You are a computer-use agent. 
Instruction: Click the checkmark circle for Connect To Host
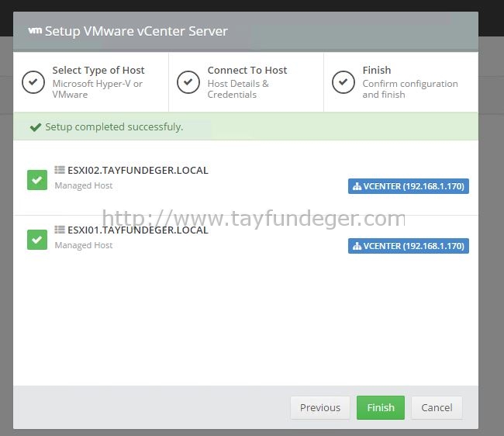(x=188, y=82)
